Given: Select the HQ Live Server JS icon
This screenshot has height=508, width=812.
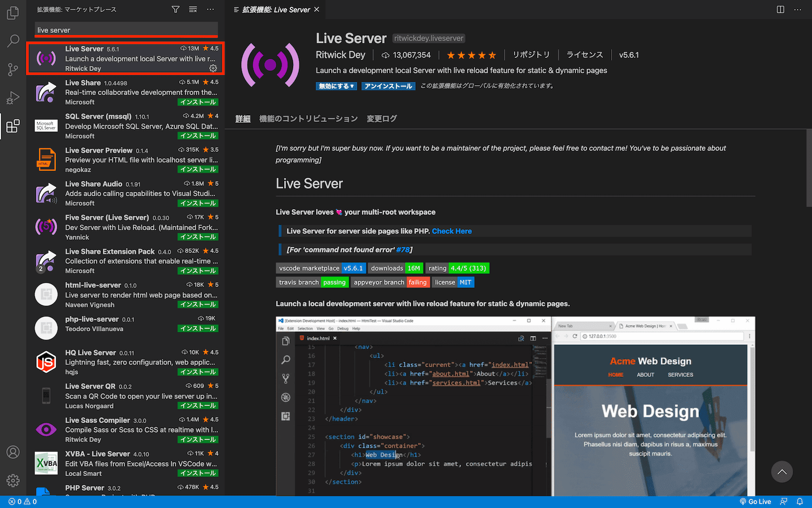Looking at the screenshot, I should [46, 362].
